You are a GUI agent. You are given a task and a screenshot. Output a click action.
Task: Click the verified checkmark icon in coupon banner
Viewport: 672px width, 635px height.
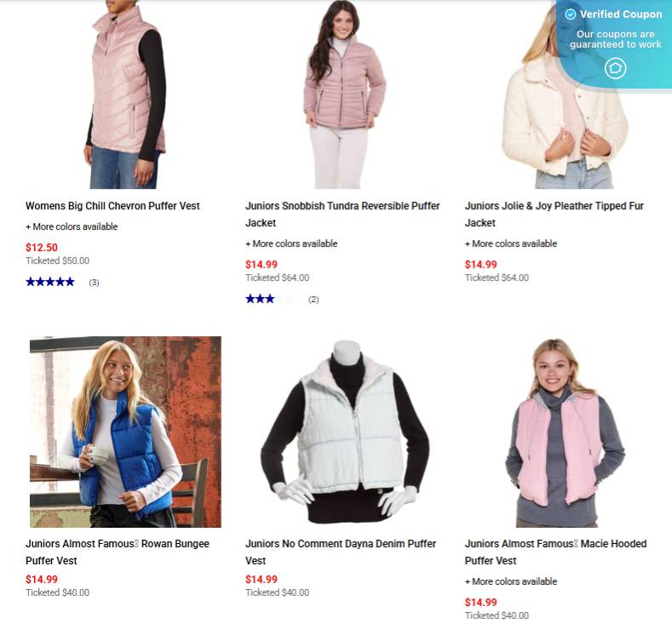click(x=571, y=14)
